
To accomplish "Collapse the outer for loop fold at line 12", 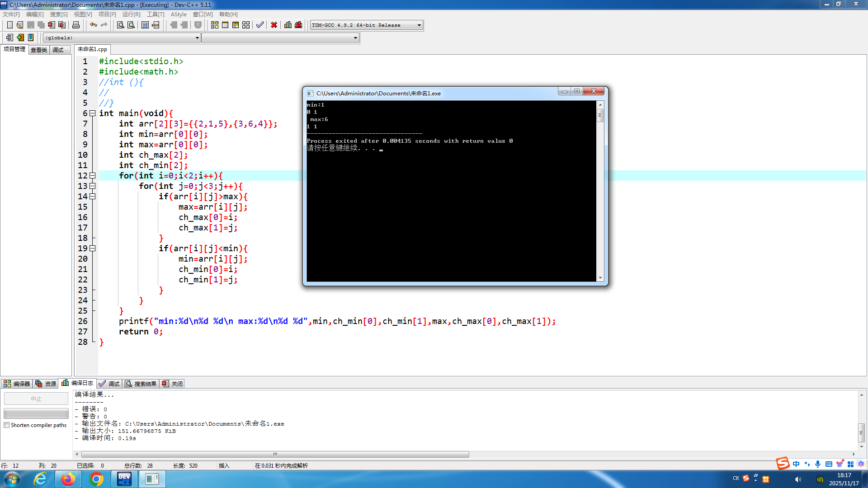I will [92, 176].
